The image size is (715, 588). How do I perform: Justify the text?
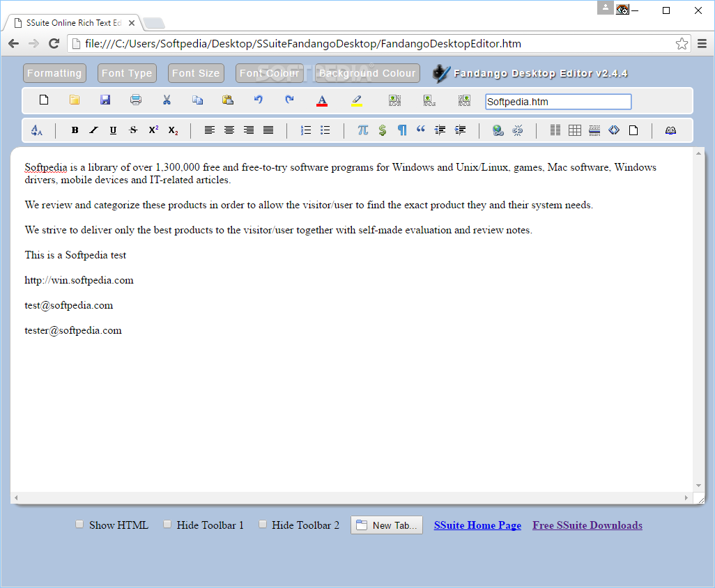[268, 130]
